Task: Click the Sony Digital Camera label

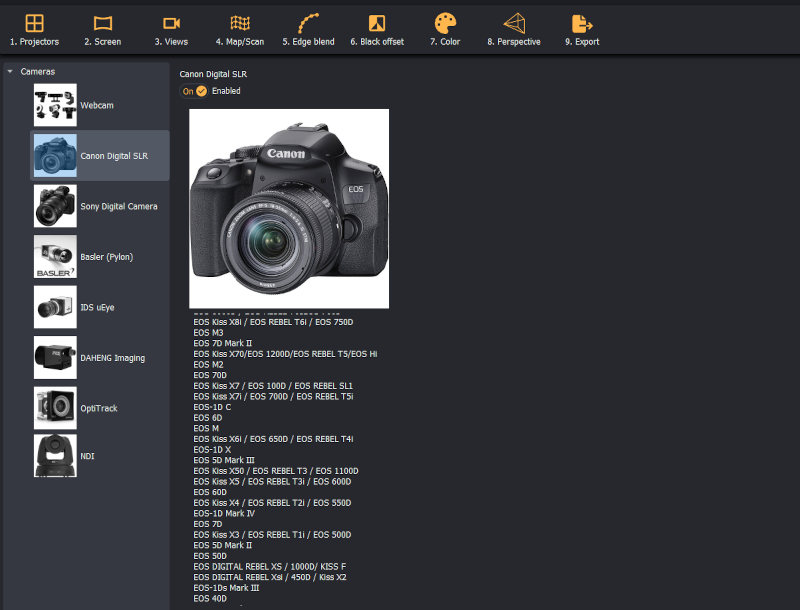Action: tap(119, 207)
